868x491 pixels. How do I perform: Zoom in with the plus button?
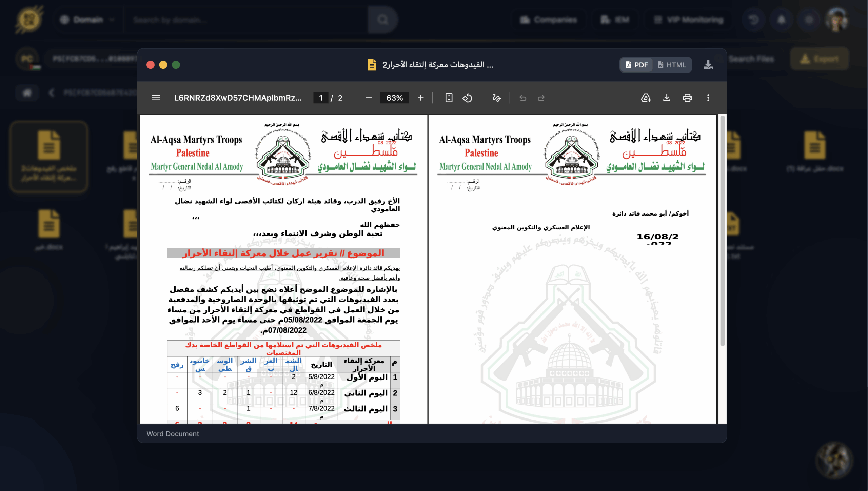(x=420, y=98)
